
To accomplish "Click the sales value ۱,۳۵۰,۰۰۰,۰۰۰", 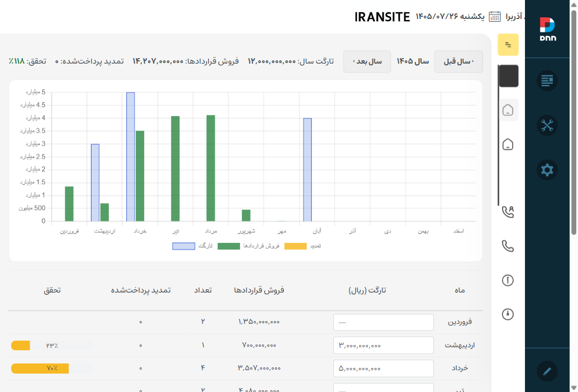I will pyautogui.click(x=259, y=322).
